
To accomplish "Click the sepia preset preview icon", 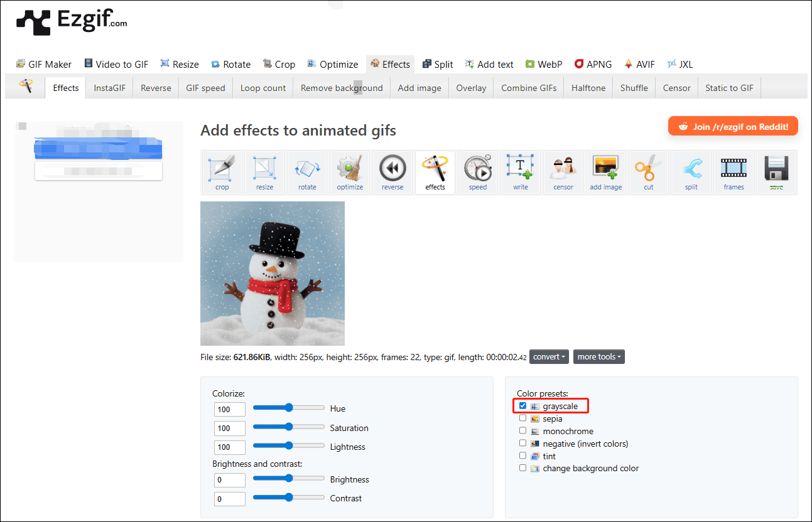I will 535,418.
